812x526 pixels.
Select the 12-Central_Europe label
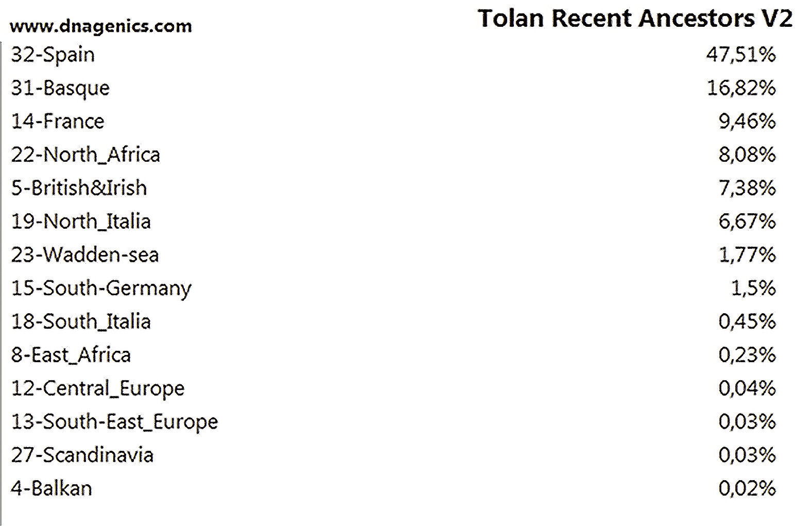[x=98, y=388]
